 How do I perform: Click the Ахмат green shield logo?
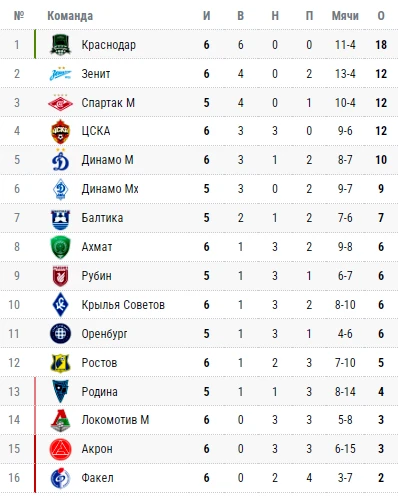(x=60, y=247)
